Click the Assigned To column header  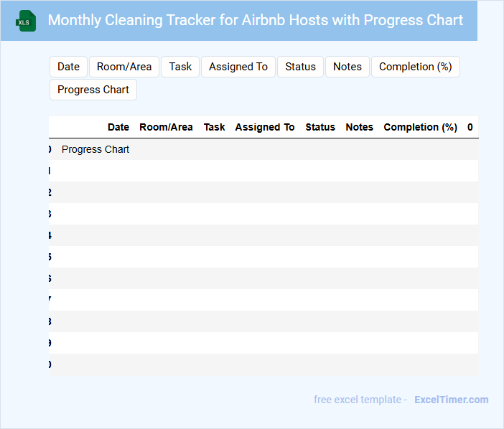(265, 127)
